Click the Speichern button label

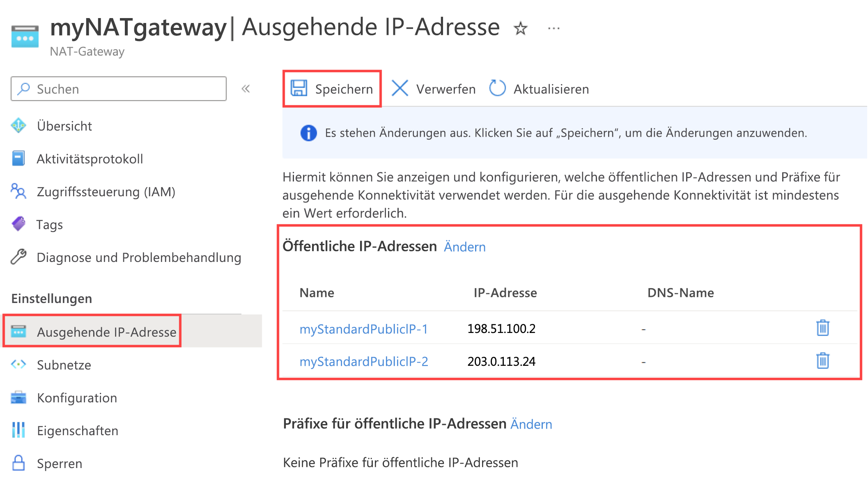pos(344,89)
